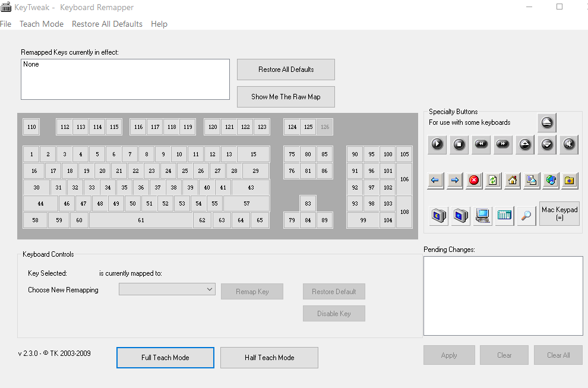The height and width of the screenshot is (388, 588).
Task: Open the Teach Mode menu
Action: 42,24
